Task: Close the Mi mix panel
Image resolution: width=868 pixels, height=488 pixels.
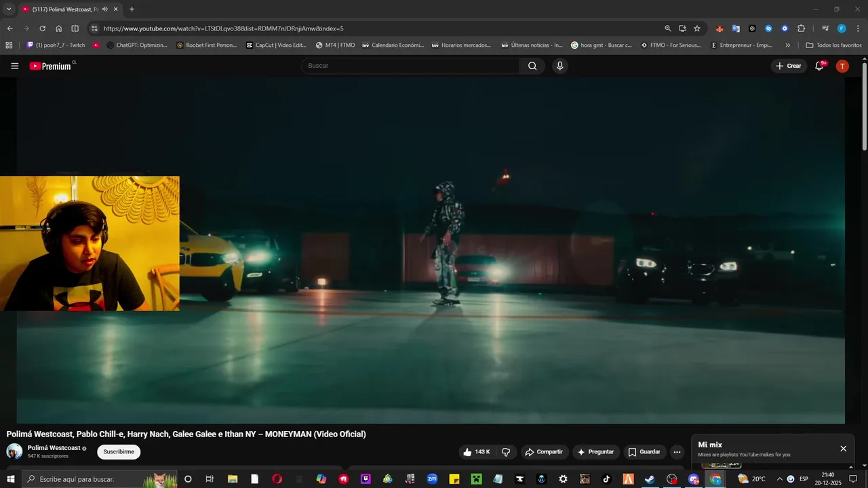Action: coord(844,449)
